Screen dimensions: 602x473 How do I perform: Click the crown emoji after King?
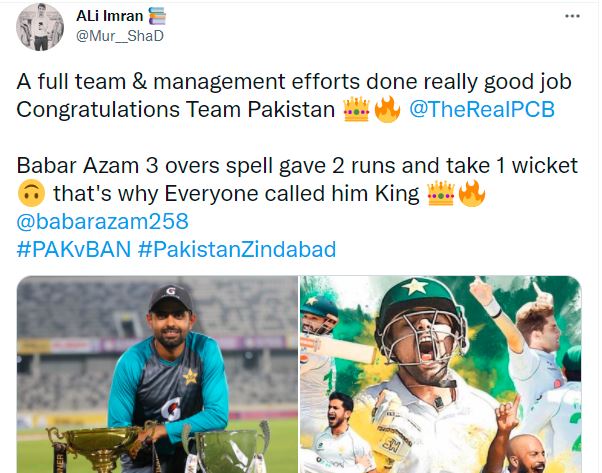click(x=441, y=194)
